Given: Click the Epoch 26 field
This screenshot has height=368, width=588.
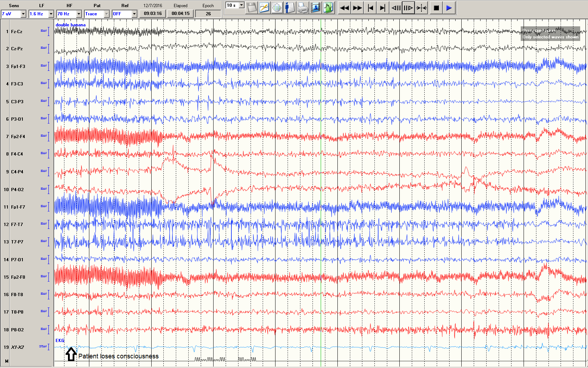Looking at the screenshot, I should coord(208,14).
